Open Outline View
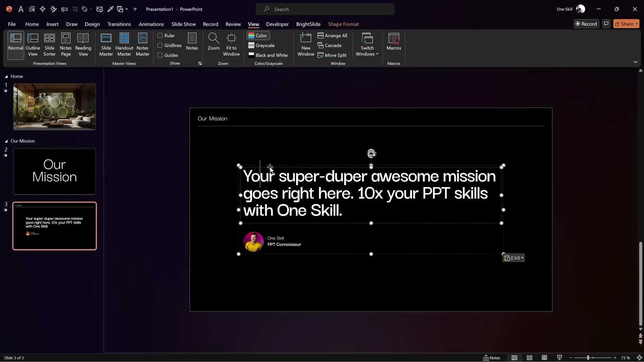 click(33, 45)
